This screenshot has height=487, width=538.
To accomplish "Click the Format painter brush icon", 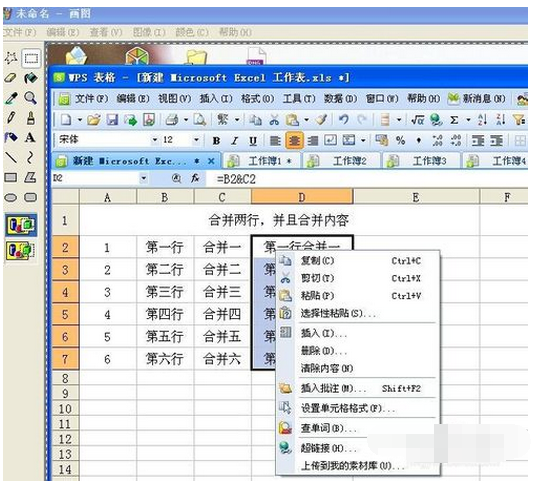I will click(321, 120).
